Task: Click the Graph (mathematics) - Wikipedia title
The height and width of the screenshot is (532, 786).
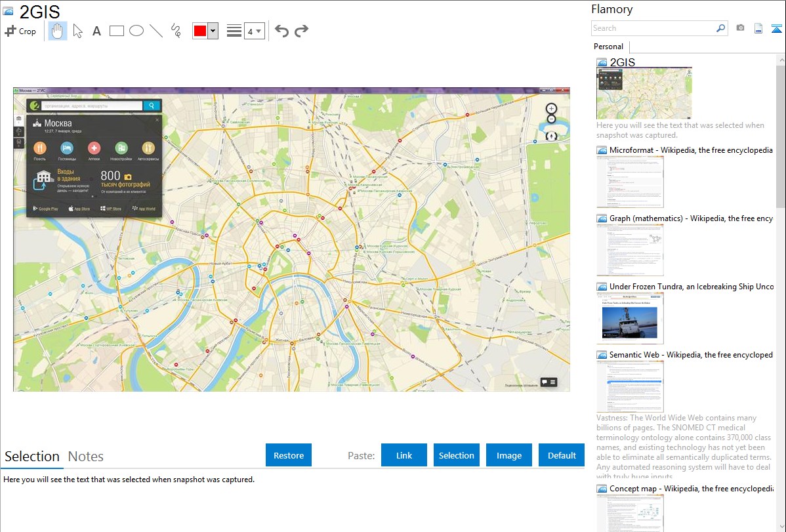Action: [691, 218]
